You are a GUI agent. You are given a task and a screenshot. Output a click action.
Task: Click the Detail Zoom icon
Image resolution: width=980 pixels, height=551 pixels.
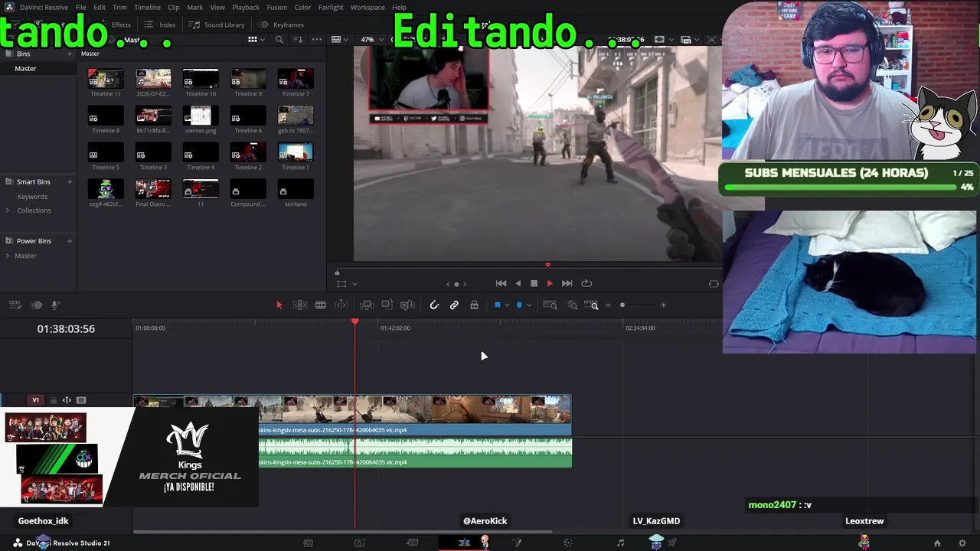click(573, 305)
